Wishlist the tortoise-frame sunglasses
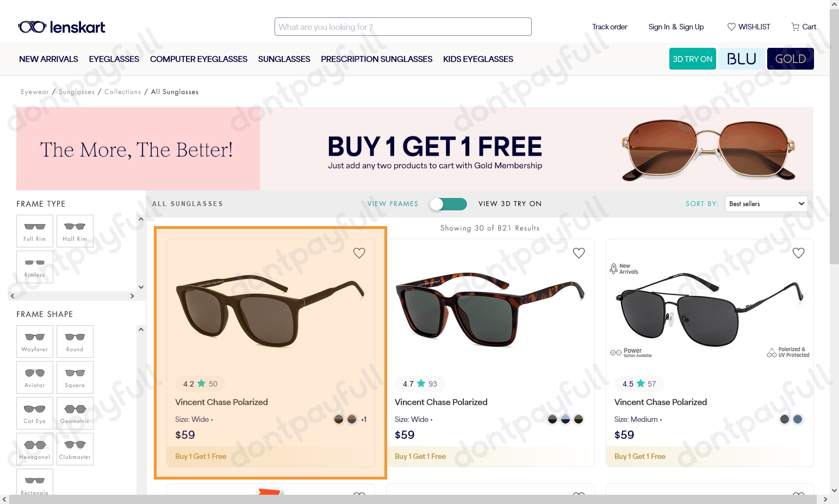The width and height of the screenshot is (839, 504). pos(579,253)
